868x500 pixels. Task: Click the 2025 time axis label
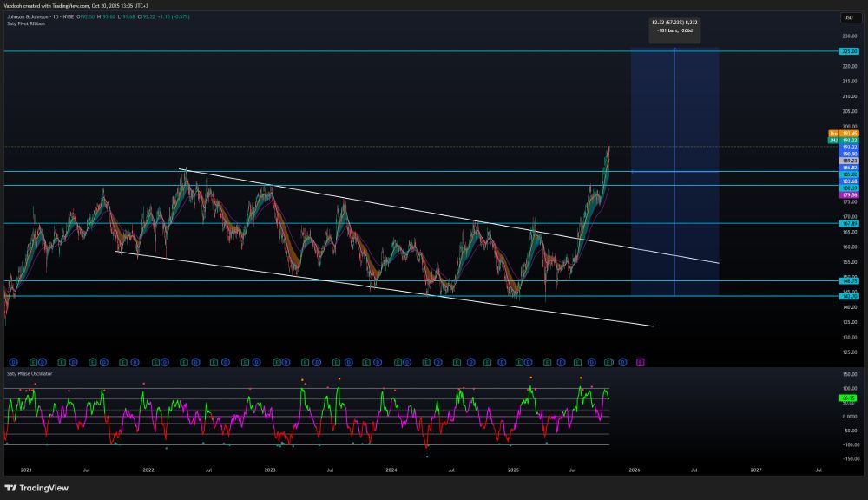pyautogui.click(x=513, y=470)
